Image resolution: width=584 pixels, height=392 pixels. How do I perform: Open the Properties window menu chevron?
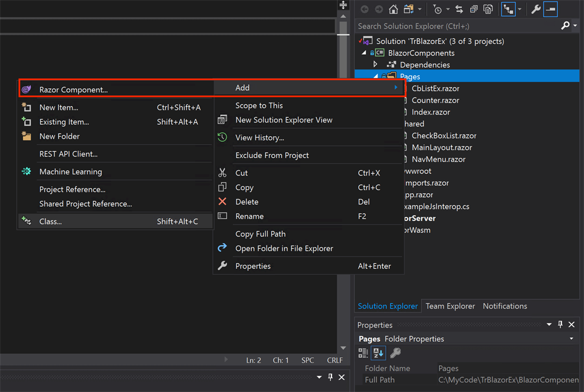(x=549, y=324)
